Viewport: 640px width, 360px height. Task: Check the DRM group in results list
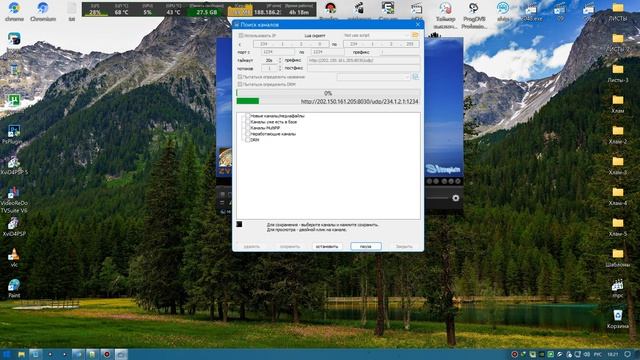click(x=247, y=140)
